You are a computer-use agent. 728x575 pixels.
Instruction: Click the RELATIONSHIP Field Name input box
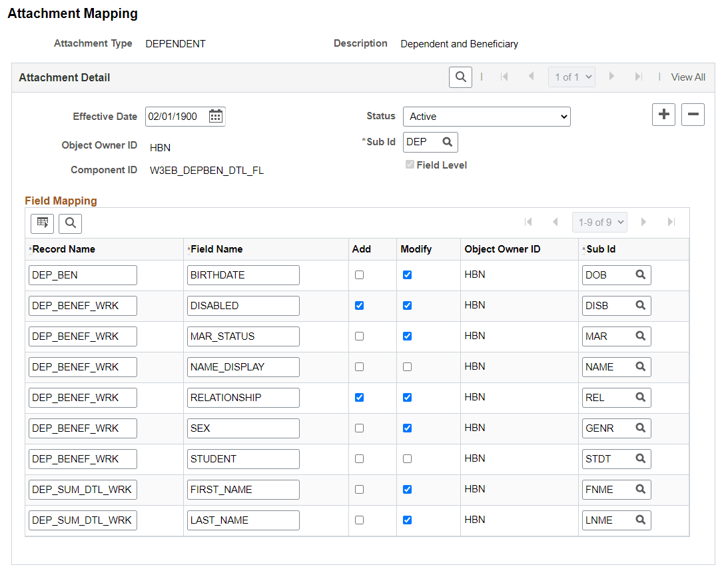[243, 397]
